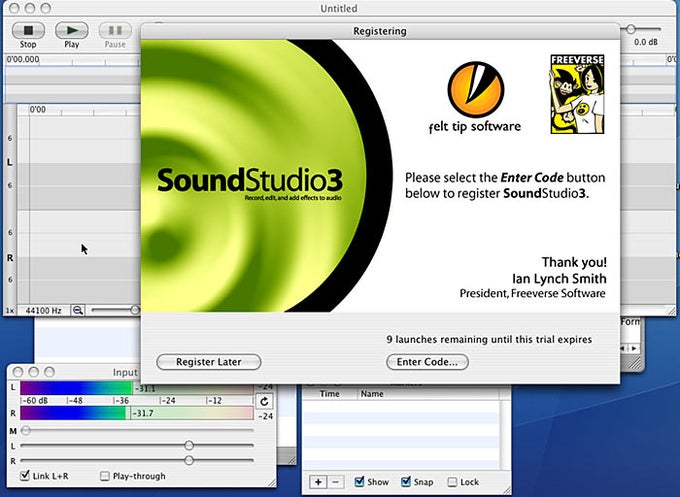Click the 1x zoom indicator
This screenshot has width=680, height=497.
10,311
